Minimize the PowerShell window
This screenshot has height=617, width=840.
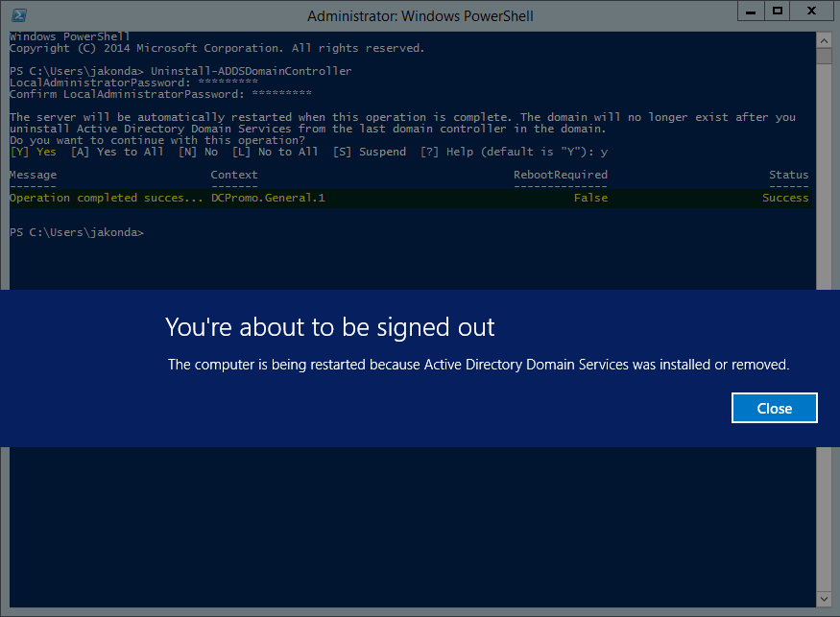tap(750, 11)
